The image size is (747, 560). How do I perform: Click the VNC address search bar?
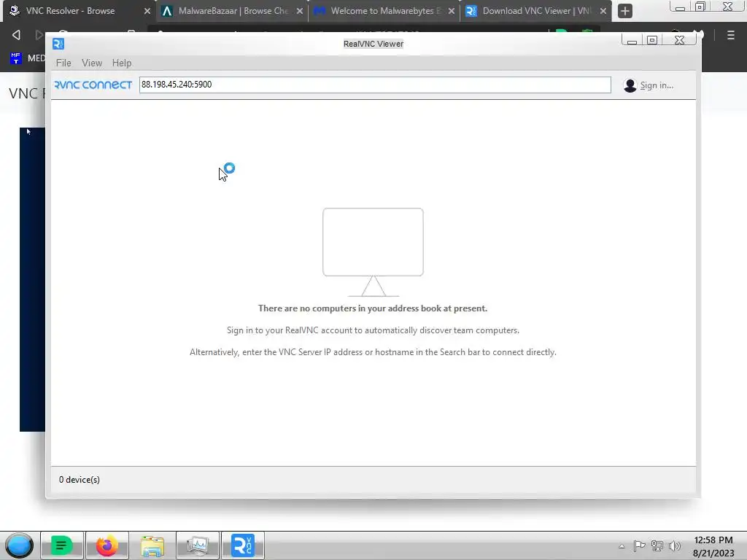375,85
